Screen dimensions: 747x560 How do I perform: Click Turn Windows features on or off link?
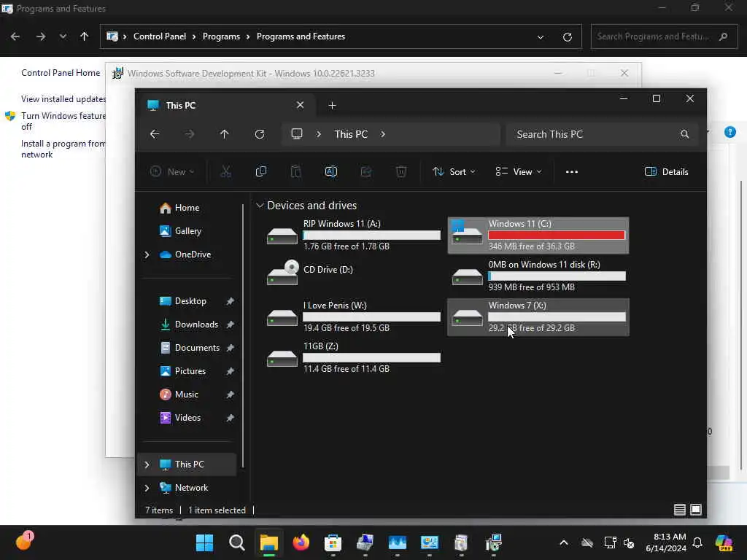coord(63,121)
